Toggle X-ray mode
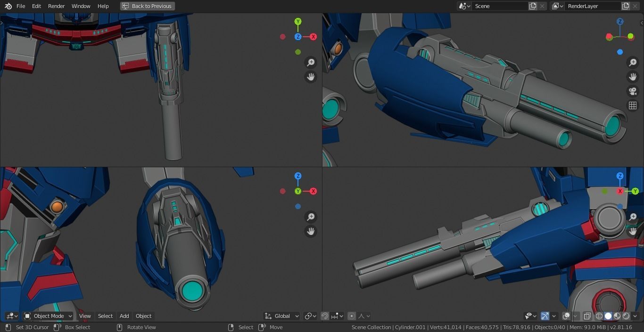The image size is (644, 332). point(587,316)
